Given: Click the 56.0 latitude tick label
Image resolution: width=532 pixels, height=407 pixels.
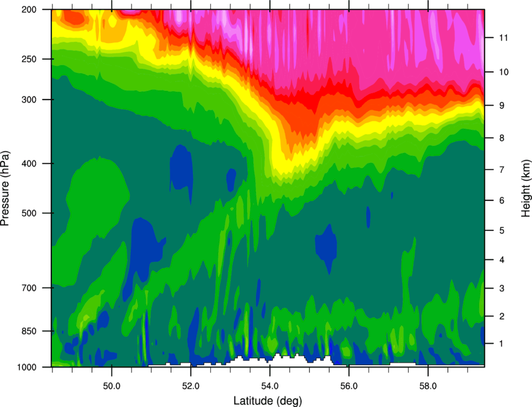Looking at the screenshot, I should [349, 386].
